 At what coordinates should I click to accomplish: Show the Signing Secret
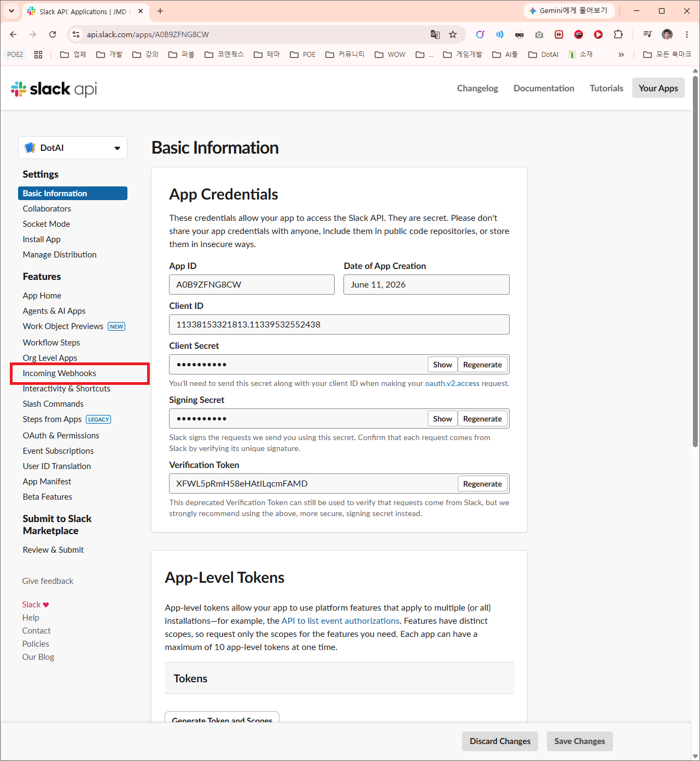pos(442,419)
